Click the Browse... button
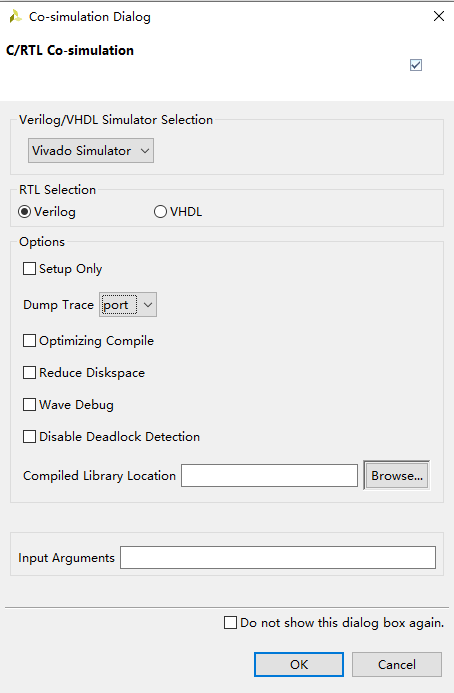The width and height of the screenshot is (454, 693). [397, 476]
